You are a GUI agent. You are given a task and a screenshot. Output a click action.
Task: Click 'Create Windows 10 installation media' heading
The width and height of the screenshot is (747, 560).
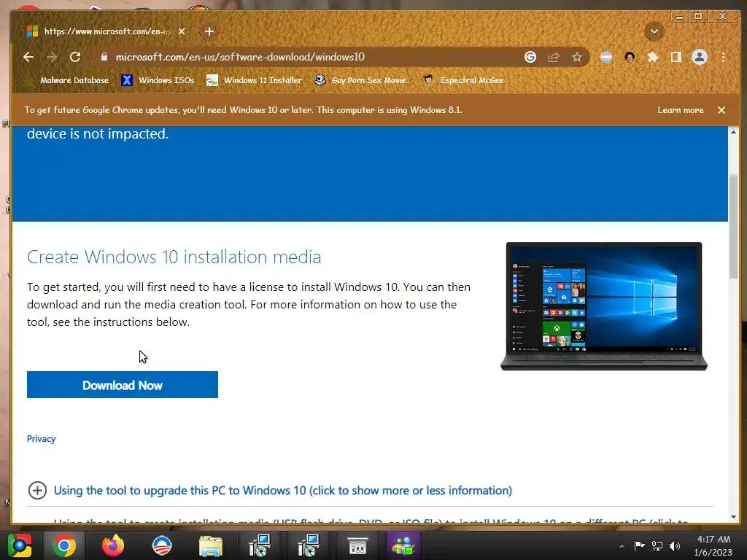[x=174, y=257]
